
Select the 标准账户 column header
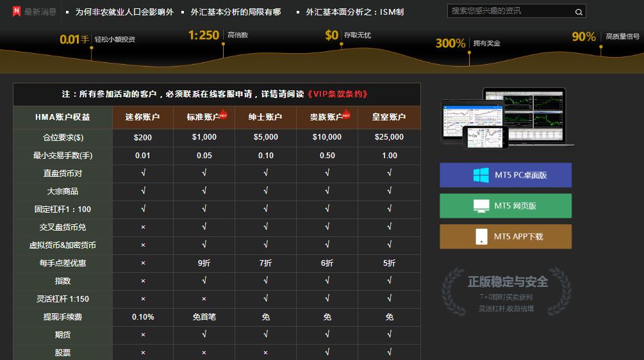pyautogui.click(x=204, y=117)
